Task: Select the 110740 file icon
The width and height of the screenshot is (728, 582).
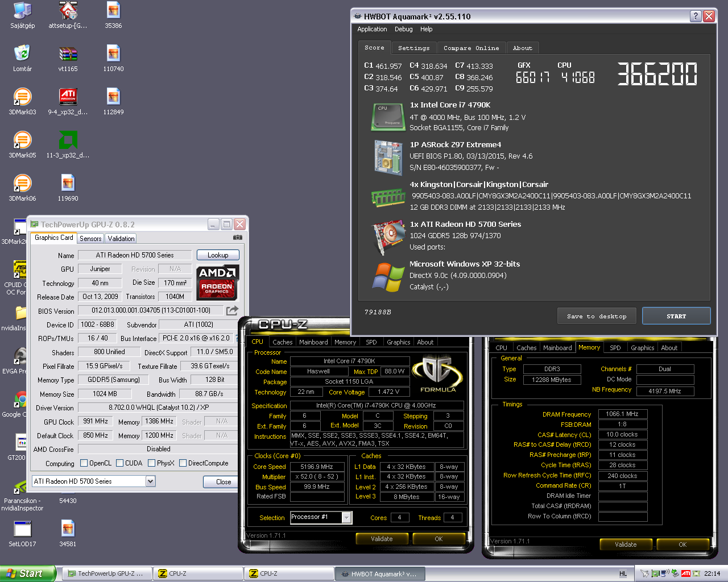Action: [113, 59]
